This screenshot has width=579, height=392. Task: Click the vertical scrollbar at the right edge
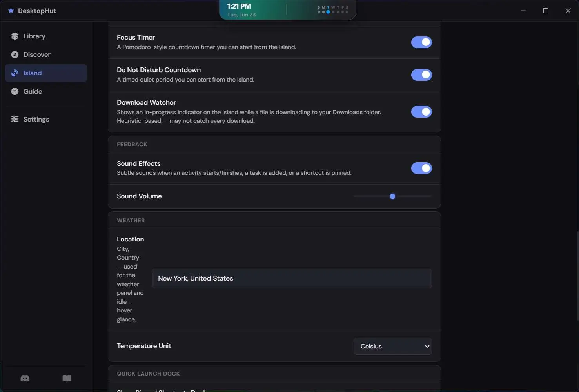pos(577,276)
